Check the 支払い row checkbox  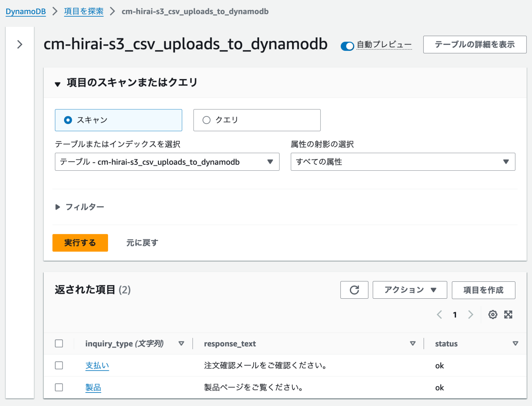(59, 366)
